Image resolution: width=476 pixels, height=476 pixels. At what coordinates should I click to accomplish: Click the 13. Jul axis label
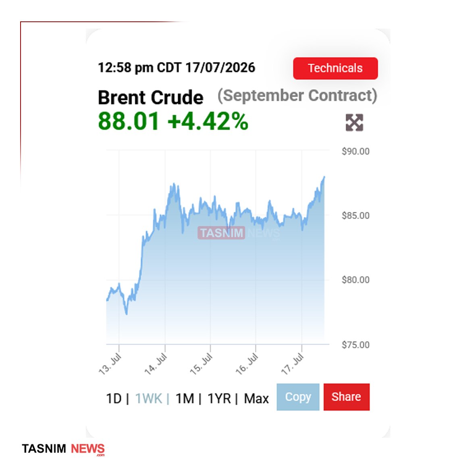point(110,364)
